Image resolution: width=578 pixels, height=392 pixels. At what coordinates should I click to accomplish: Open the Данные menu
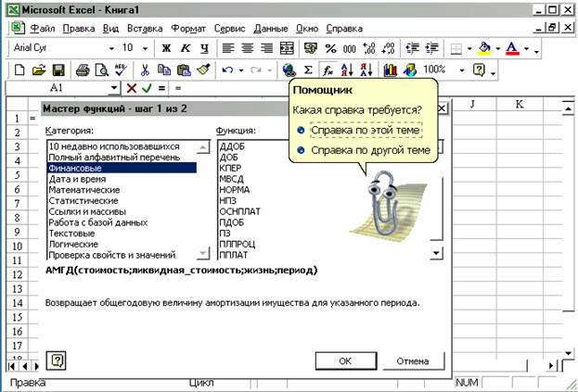point(271,29)
